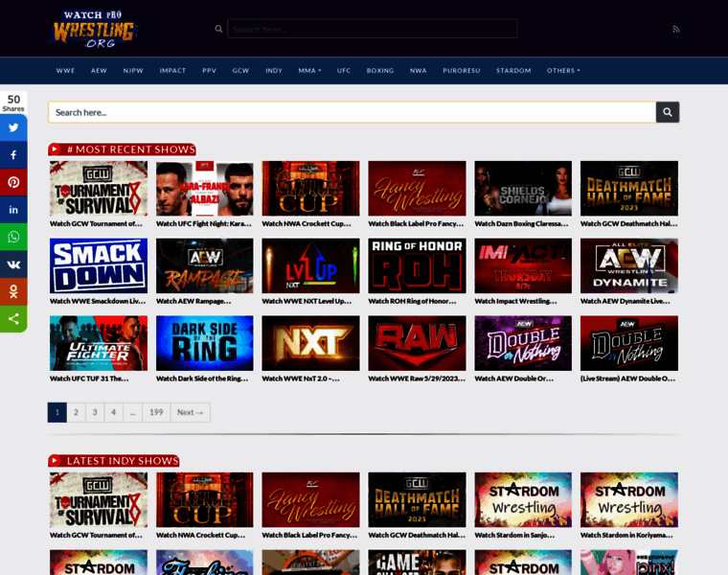This screenshot has height=575, width=728.
Task: Share the page on Twitter
Action: (13, 127)
